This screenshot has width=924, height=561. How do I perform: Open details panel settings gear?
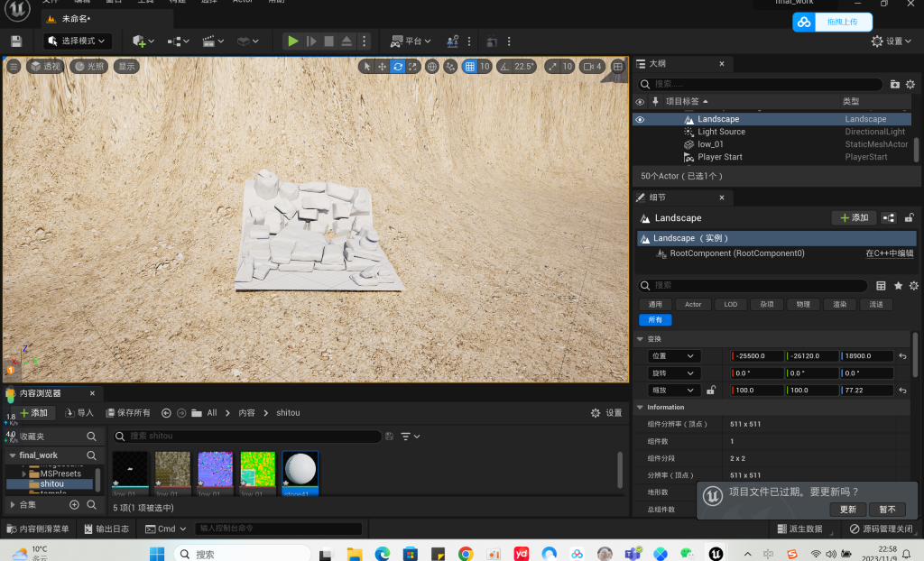pyautogui.click(x=913, y=286)
